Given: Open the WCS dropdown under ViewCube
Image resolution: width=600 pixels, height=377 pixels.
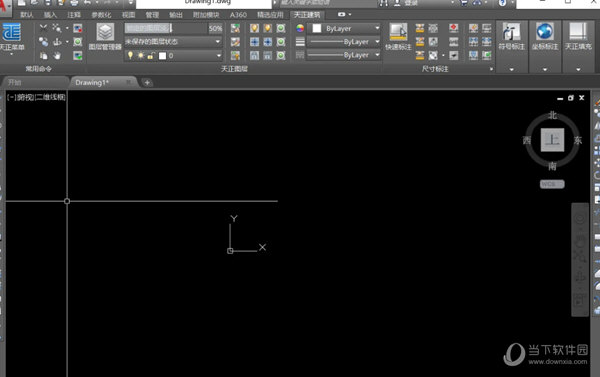Looking at the screenshot, I should coord(552,184).
